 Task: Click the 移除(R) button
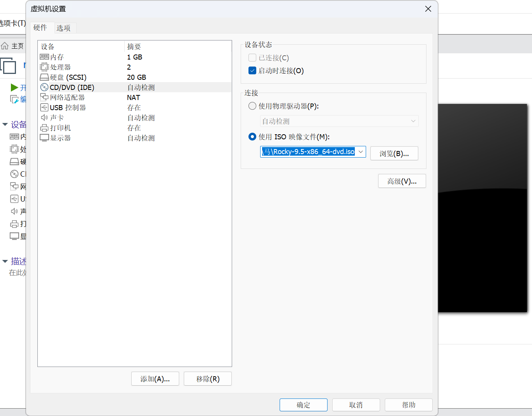pyautogui.click(x=208, y=379)
